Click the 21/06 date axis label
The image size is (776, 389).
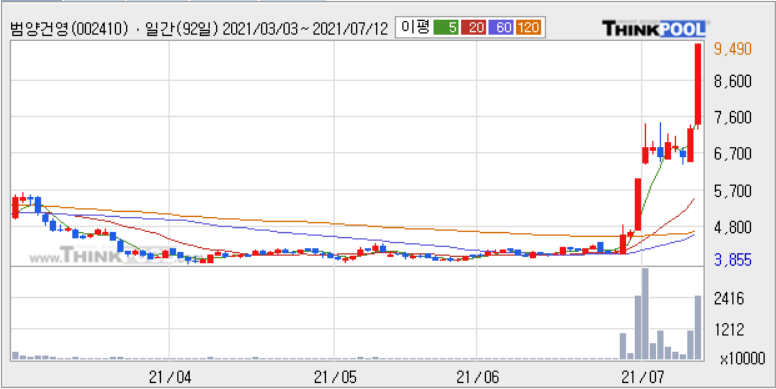(477, 378)
